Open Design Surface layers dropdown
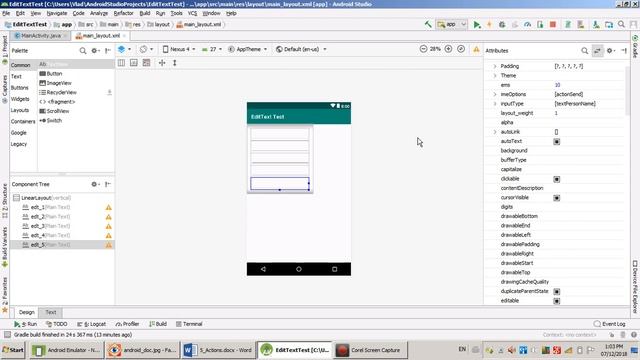The height and width of the screenshot is (360, 640). [x=124, y=49]
